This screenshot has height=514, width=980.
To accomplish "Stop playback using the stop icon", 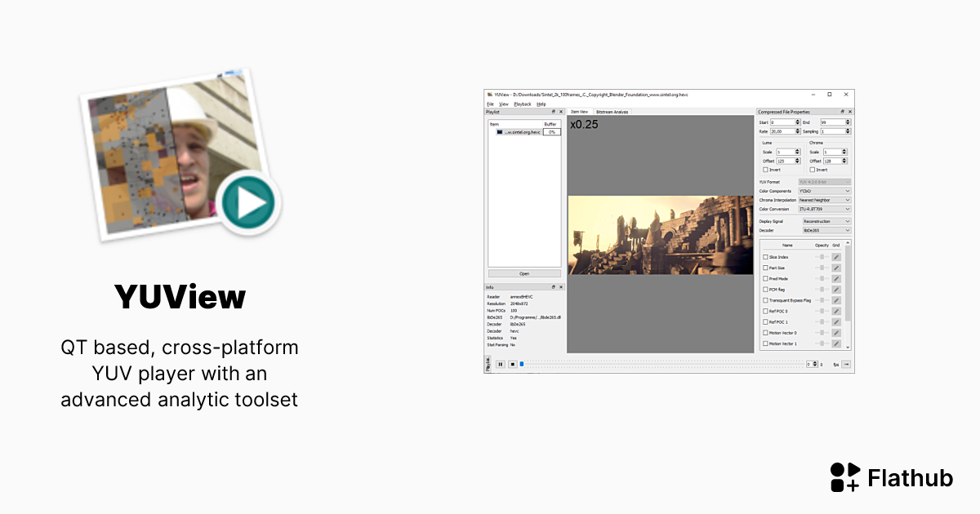I will click(512, 364).
